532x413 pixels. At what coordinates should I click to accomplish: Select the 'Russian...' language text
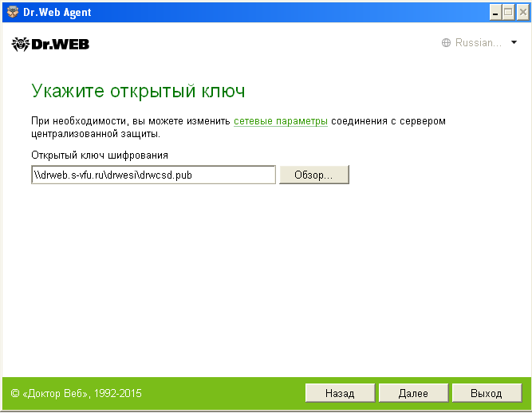tap(478, 43)
